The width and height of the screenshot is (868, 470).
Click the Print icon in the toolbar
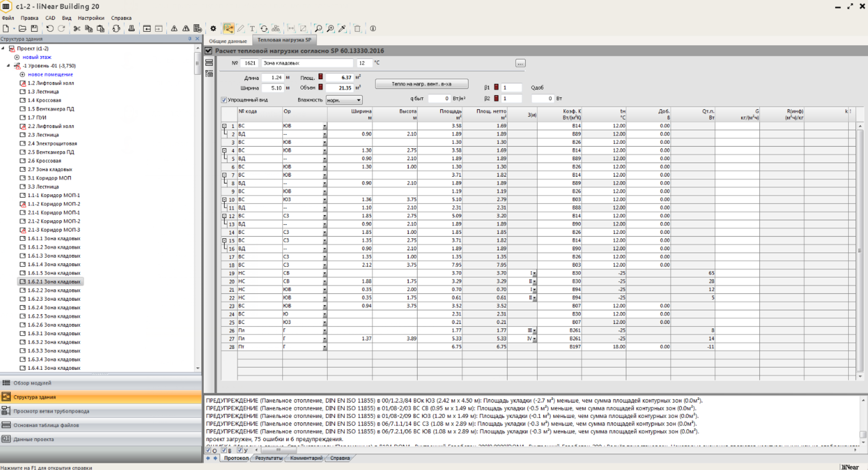tap(132, 29)
